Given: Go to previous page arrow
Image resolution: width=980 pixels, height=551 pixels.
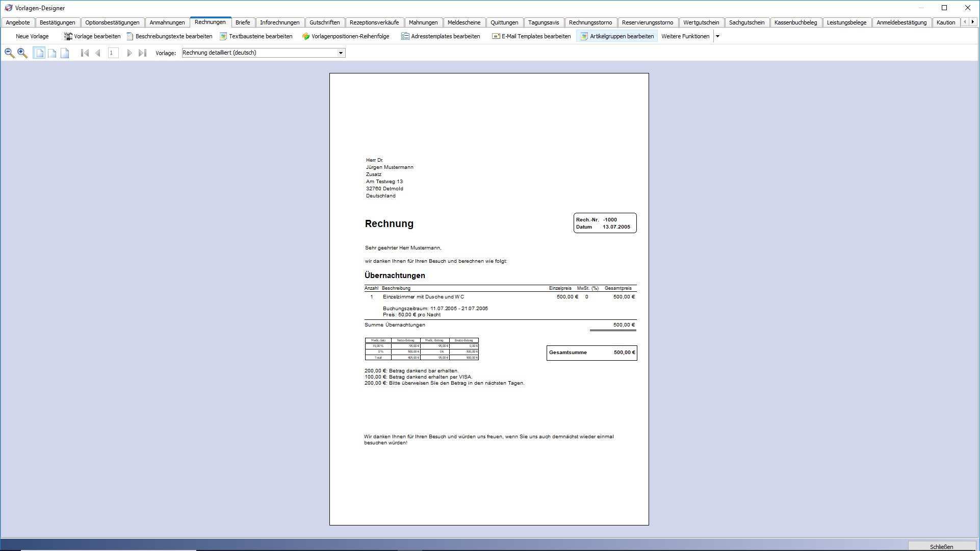Looking at the screenshot, I should pos(98,53).
